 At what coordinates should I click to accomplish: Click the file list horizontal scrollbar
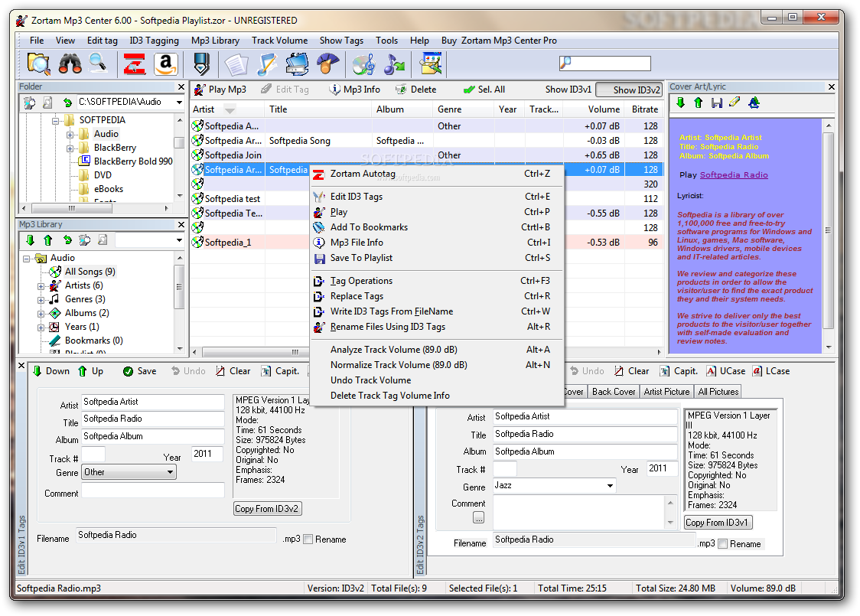tap(427, 352)
